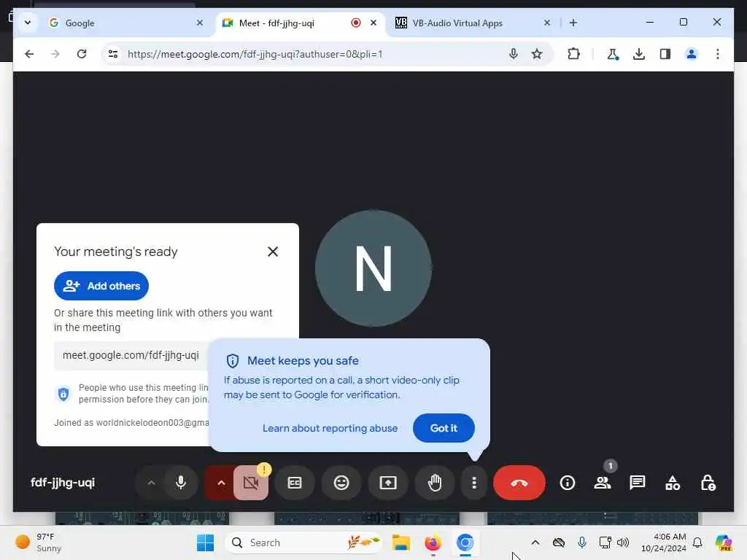
Task: Open Chrome three-dot menu
Action: pyautogui.click(x=718, y=54)
